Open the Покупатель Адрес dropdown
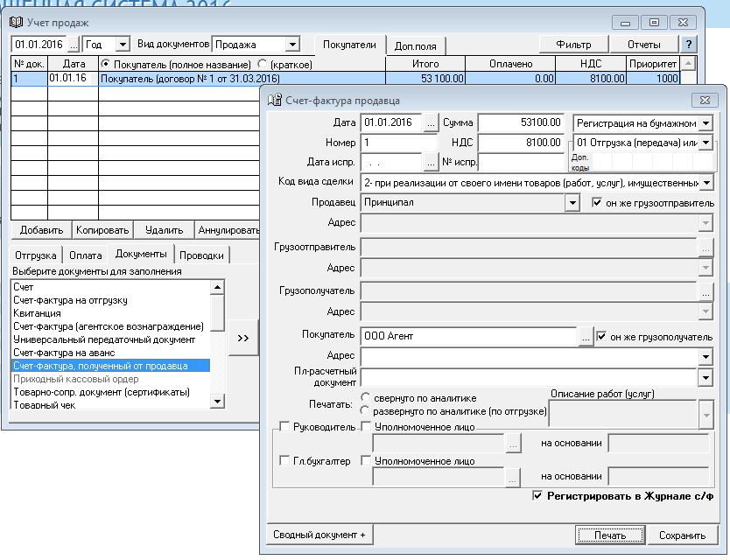The width and height of the screenshot is (730, 560). (x=705, y=357)
